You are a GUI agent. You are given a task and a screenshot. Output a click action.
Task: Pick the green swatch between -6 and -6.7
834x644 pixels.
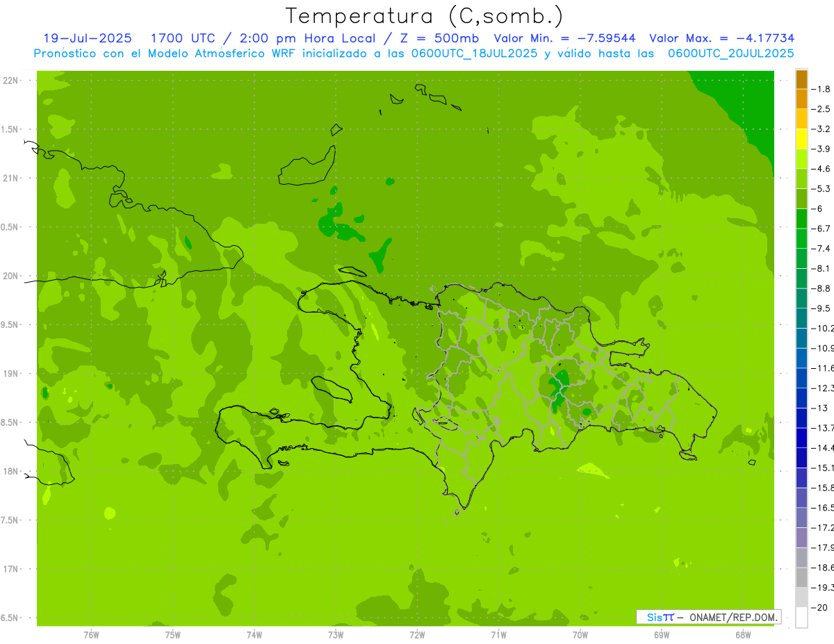(802, 219)
